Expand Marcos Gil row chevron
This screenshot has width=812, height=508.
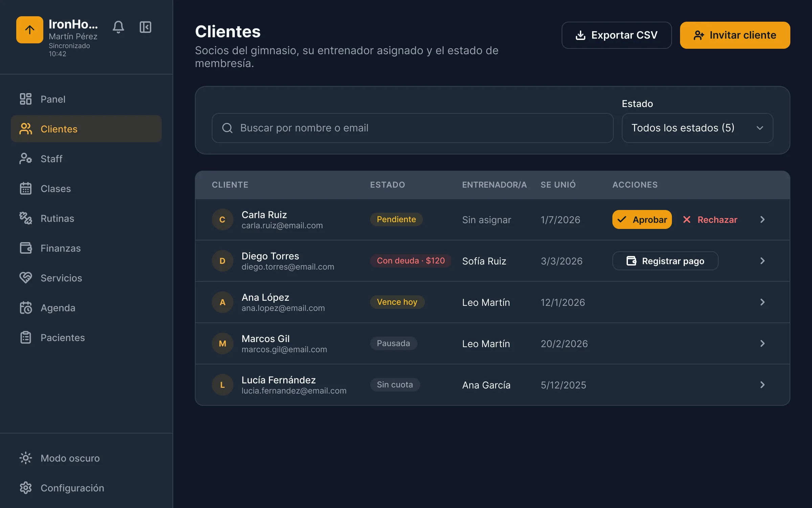(x=763, y=343)
